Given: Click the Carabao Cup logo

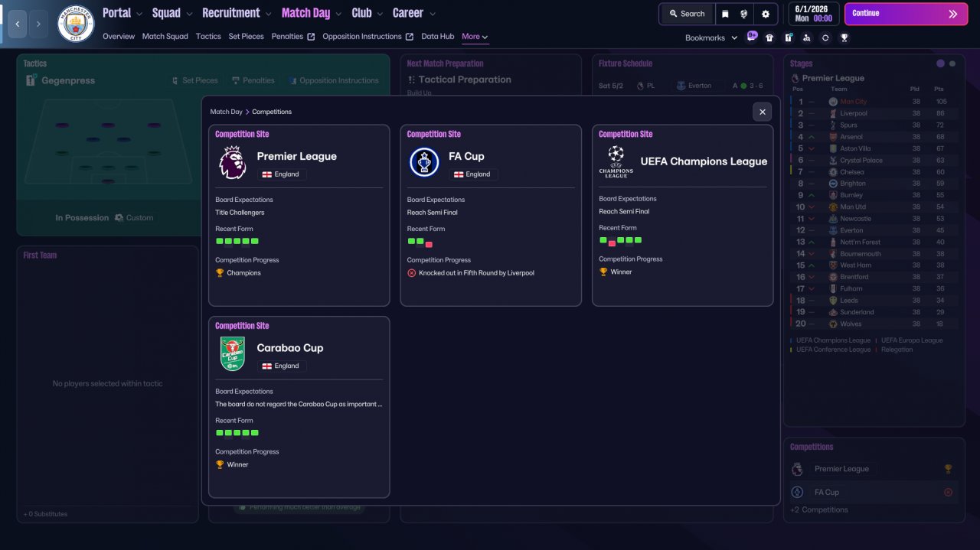Looking at the screenshot, I should 233,354.
